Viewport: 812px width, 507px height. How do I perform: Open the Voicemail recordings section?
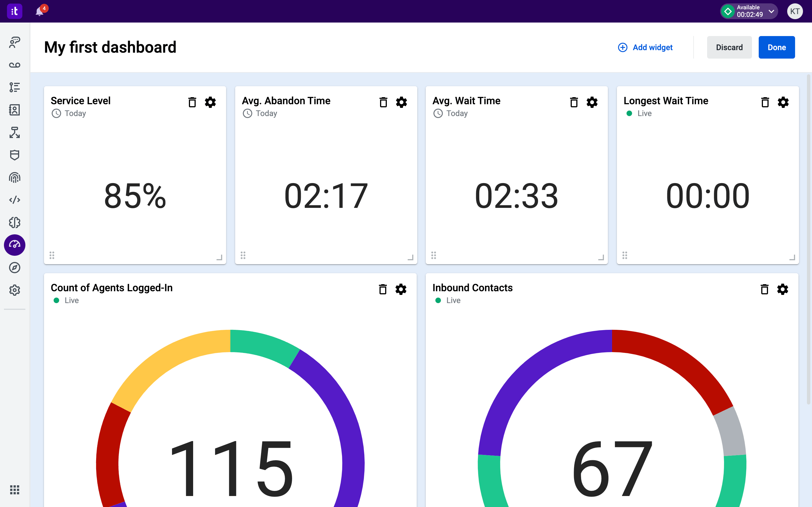(14, 65)
